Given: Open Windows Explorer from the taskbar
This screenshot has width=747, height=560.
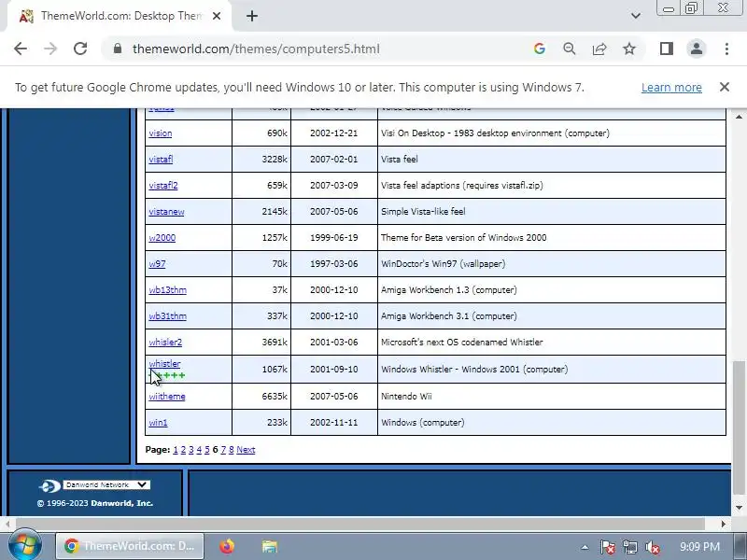Looking at the screenshot, I should (270, 546).
